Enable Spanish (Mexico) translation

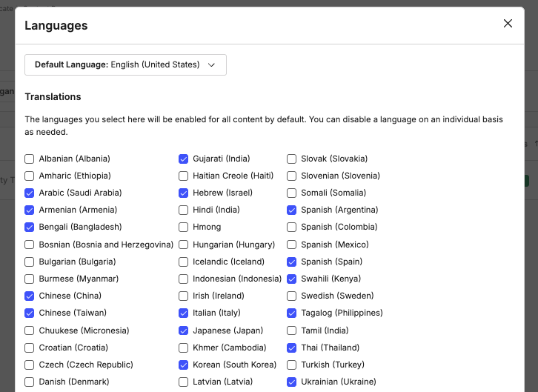pyautogui.click(x=292, y=245)
